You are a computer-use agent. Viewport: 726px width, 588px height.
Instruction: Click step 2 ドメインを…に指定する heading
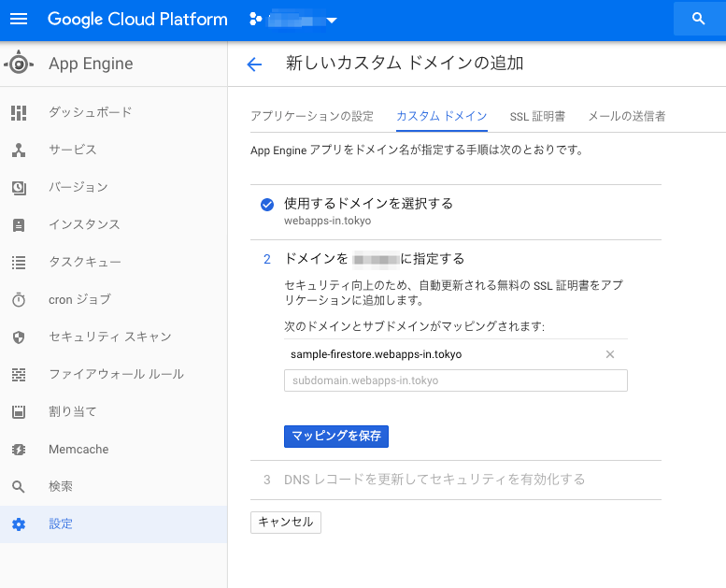click(x=374, y=259)
